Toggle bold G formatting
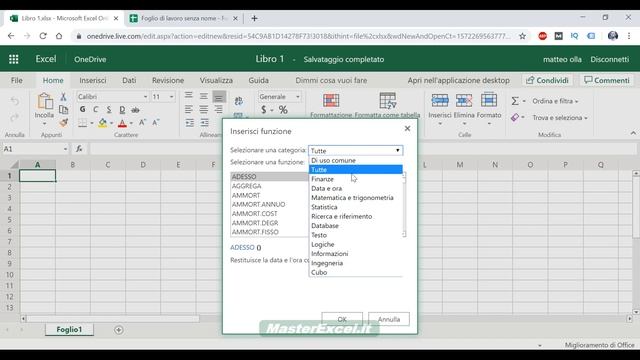This screenshot has height=360, width=640. click(82, 109)
